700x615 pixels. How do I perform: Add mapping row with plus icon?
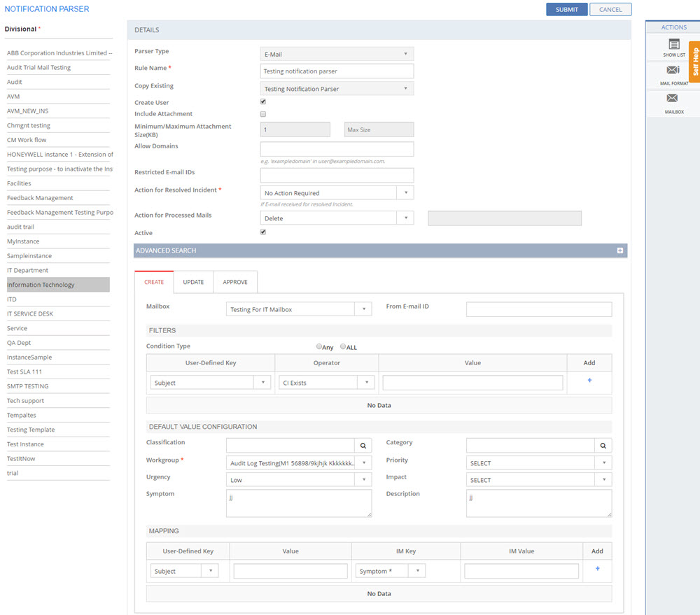(x=597, y=569)
